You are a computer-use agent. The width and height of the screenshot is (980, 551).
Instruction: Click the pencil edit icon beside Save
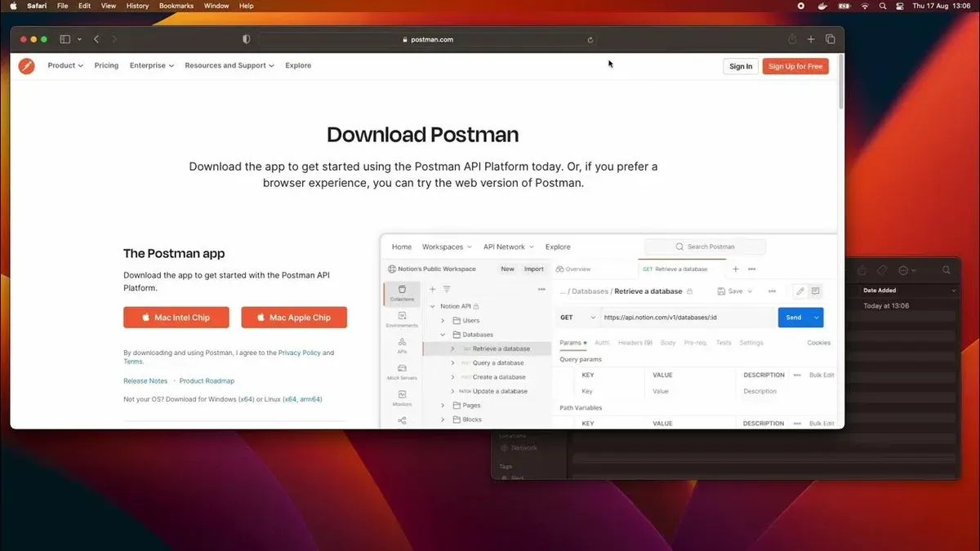800,291
